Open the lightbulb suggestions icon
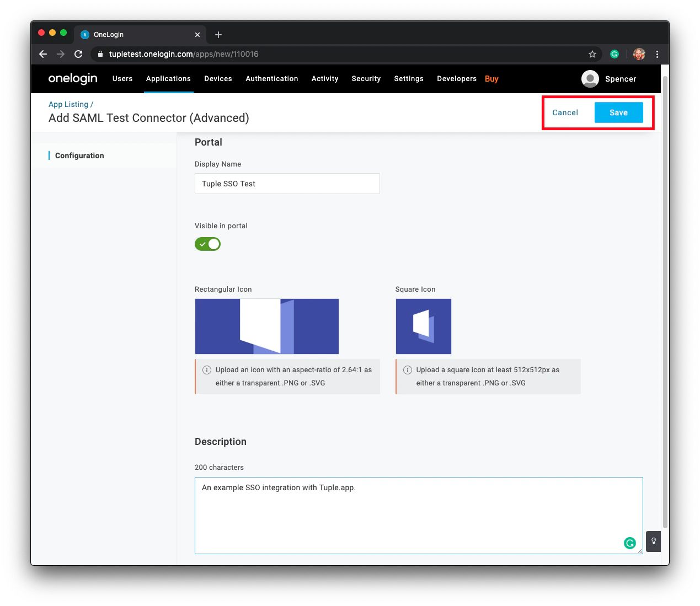The width and height of the screenshot is (700, 606). (653, 541)
